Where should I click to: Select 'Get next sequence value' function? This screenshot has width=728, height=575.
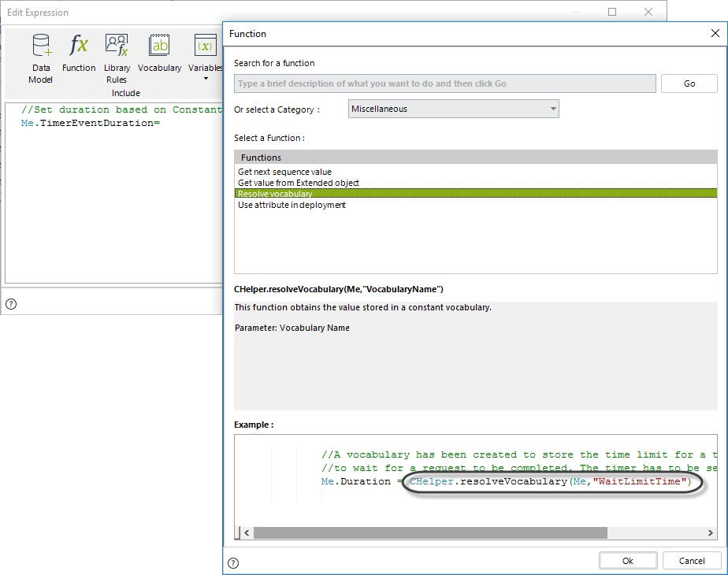(284, 172)
